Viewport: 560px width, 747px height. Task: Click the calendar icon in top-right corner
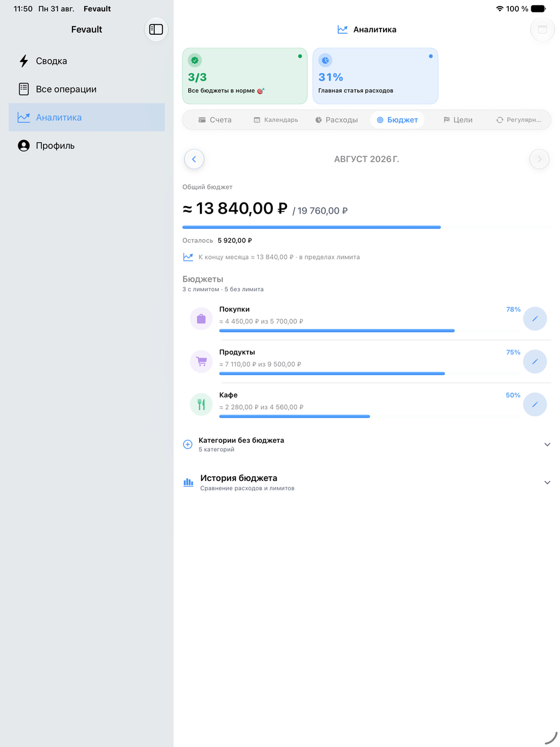[x=542, y=29]
